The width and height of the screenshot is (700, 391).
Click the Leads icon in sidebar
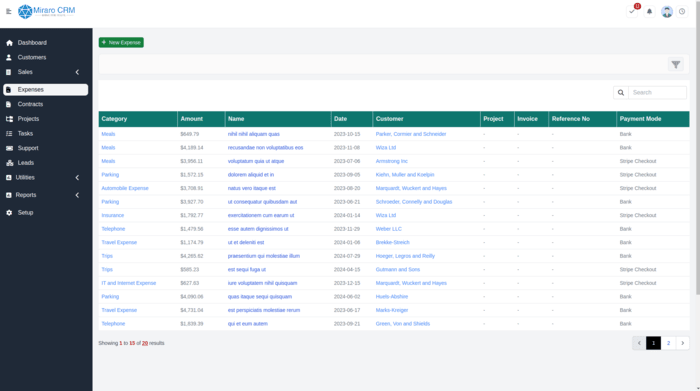coord(9,163)
